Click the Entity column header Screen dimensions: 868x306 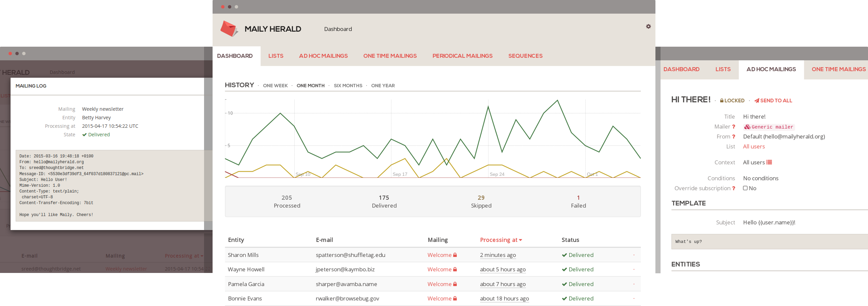click(236, 240)
